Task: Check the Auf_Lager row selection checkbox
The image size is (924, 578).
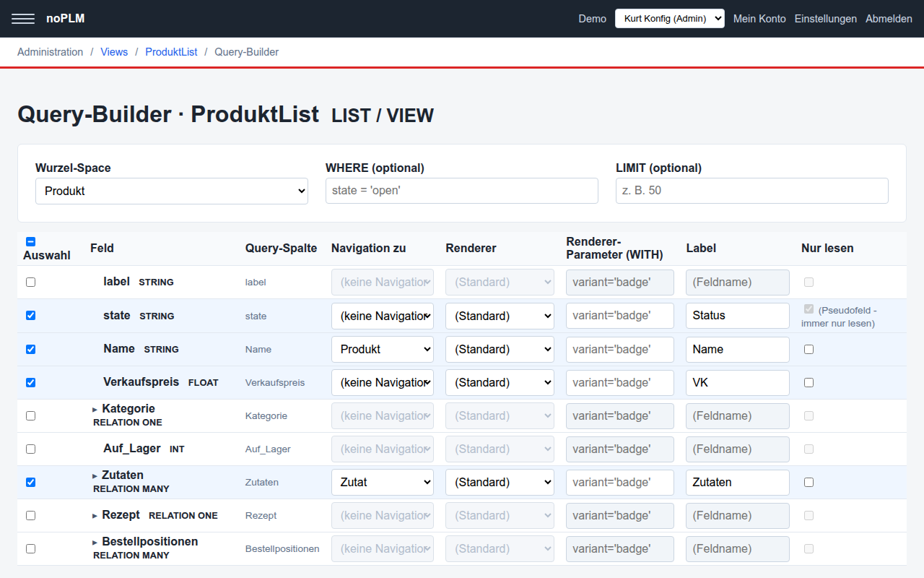Action: point(30,449)
